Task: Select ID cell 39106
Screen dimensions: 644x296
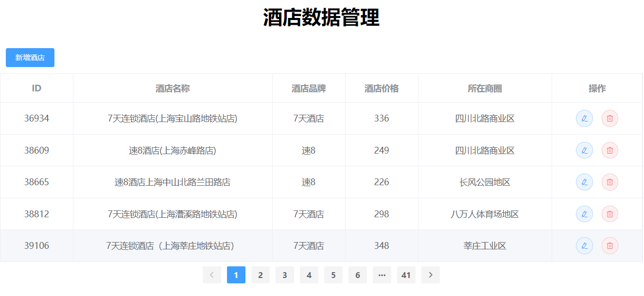Action: click(x=36, y=246)
